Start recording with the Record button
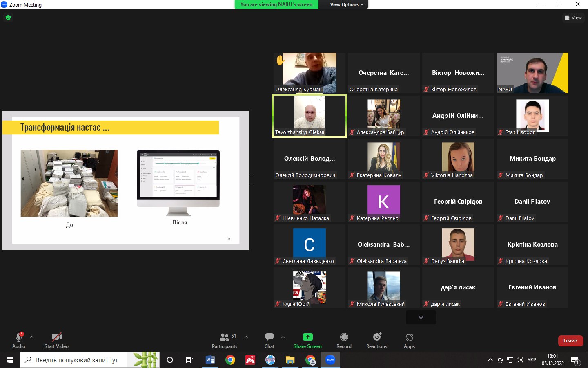This screenshot has height=368, width=588. (344, 340)
